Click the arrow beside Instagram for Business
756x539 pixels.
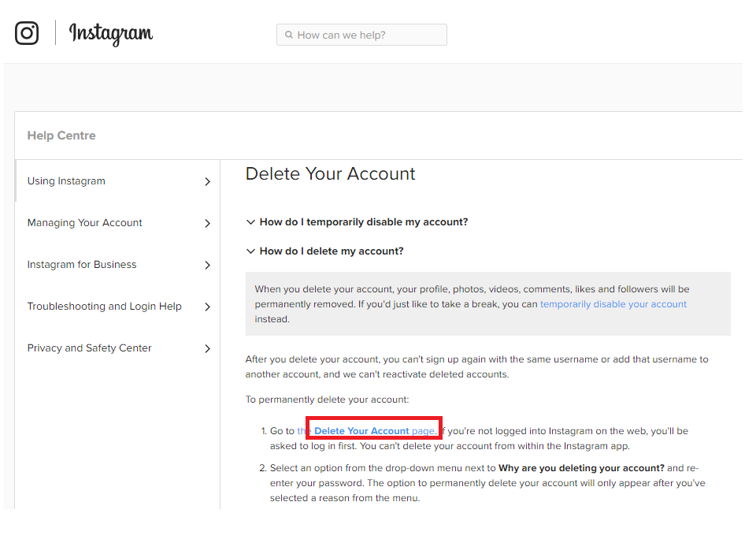click(x=207, y=266)
